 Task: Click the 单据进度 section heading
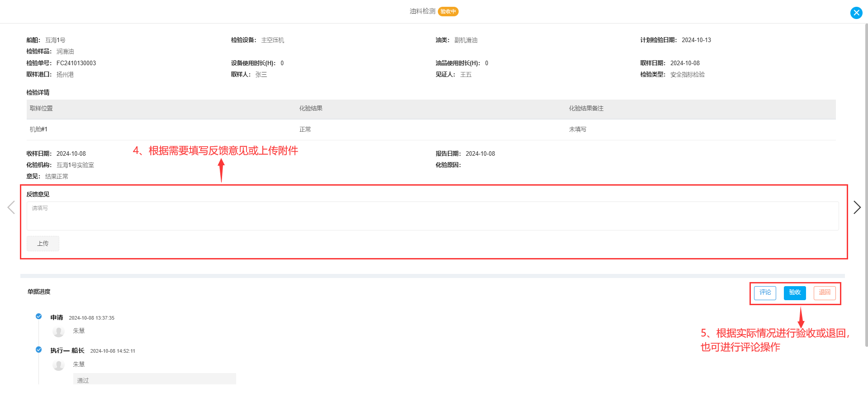(39, 292)
